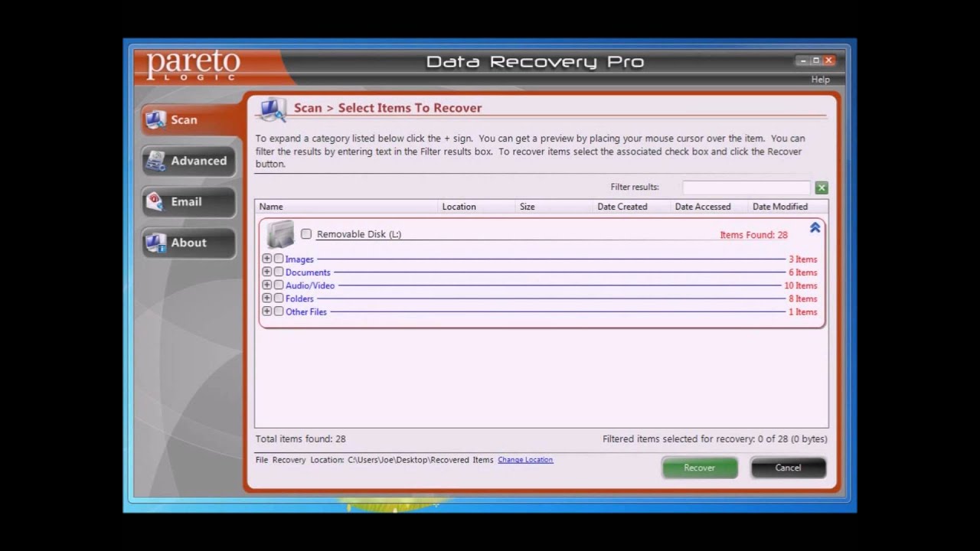Open the Help menu

tap(820, 80)
